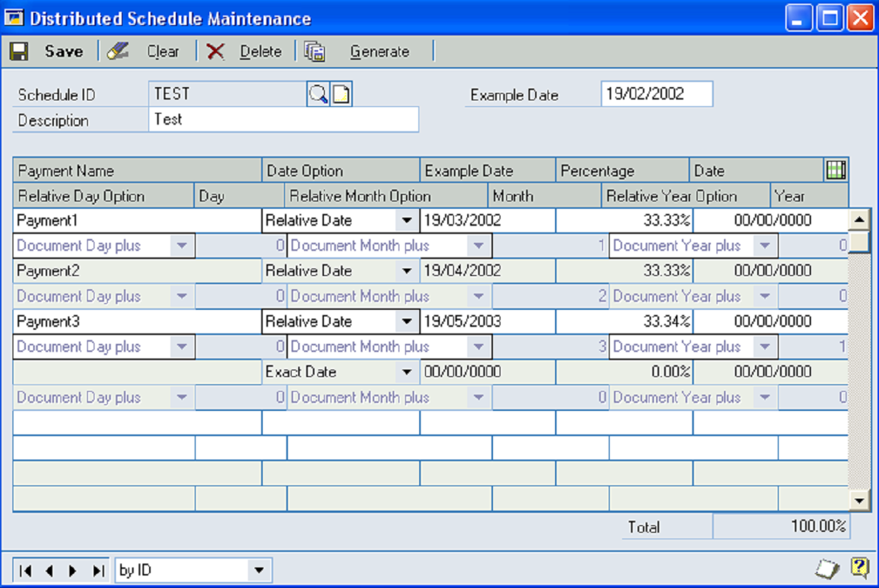Click the Example Date input field
The height and width of the screenshot is (588, 879).
[x=656, y=94]
